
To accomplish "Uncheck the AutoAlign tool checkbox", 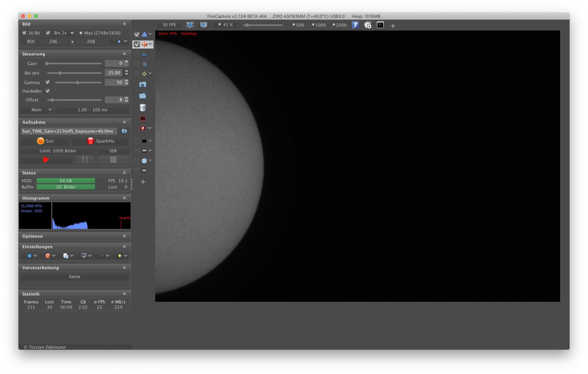I will coord(137,44).
